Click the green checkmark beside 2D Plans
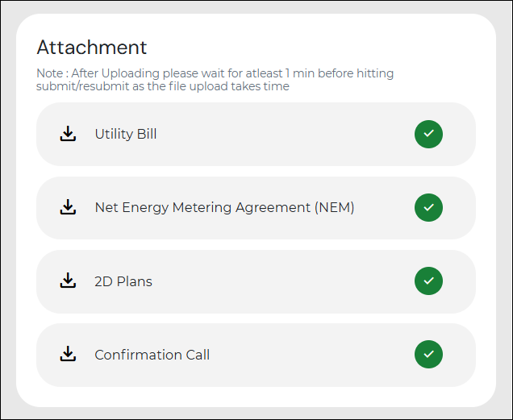 (428, 281)
